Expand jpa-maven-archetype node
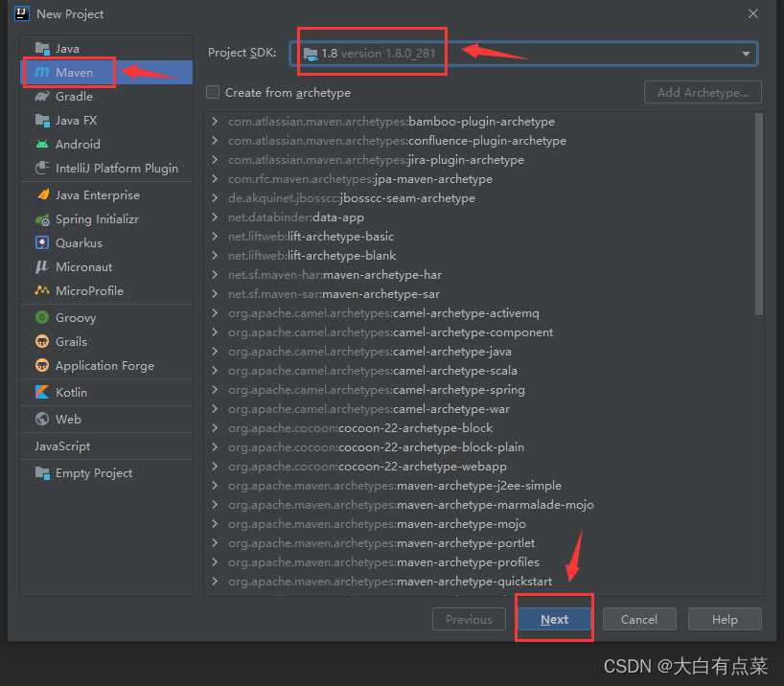The height and width of the screenshot is (686, 784). [215, 179]
